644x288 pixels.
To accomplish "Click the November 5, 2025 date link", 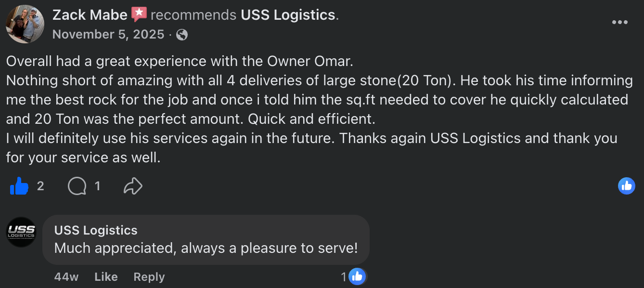I will tap(108, 35).
